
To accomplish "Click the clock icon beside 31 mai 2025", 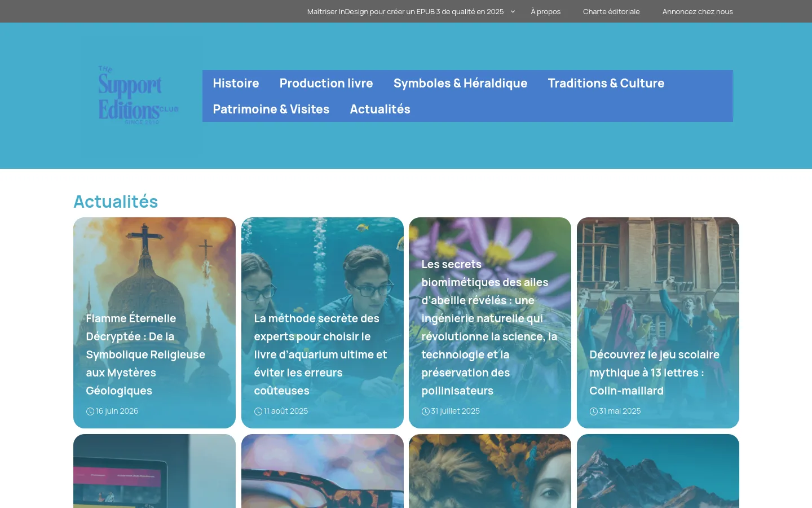I will click(594, 411).
